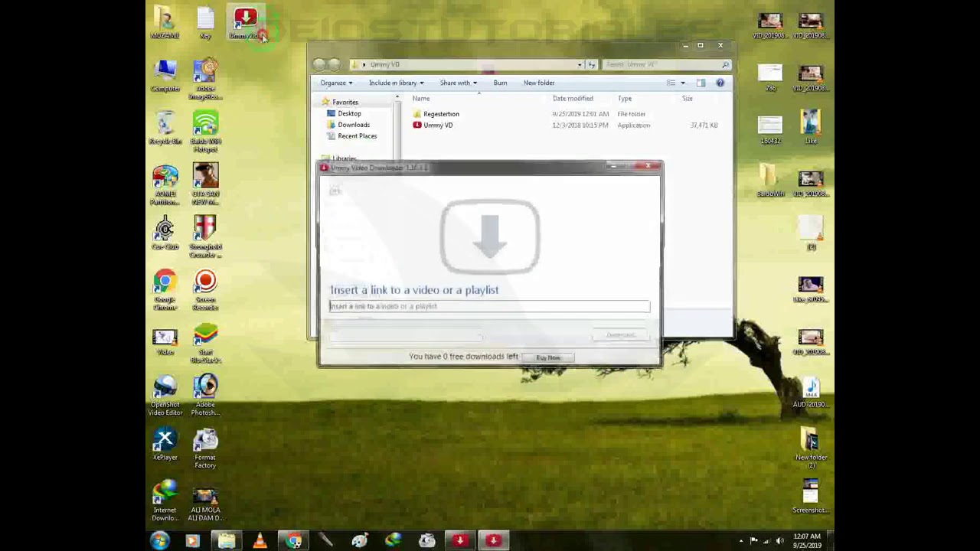This screenshot has height=551, width=980.
Task: Show hidden system tray icons arrow
Action: pyautogui.click(x=740, y=541)
